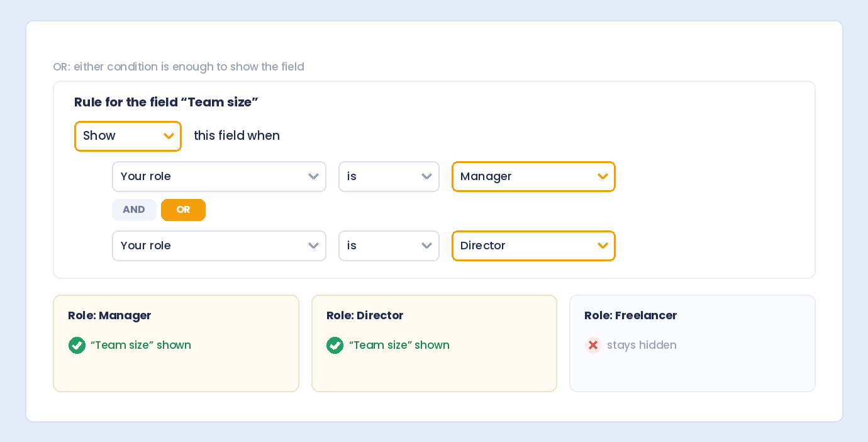
Task: Open the first Your role field dropdown
Action: [x=219, y=176]
